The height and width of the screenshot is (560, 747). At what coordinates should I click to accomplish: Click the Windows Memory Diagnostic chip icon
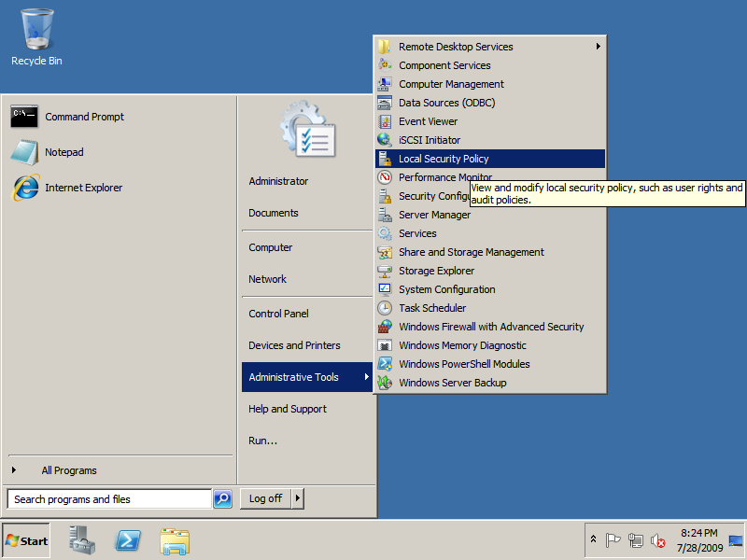(x=385, y=345)
